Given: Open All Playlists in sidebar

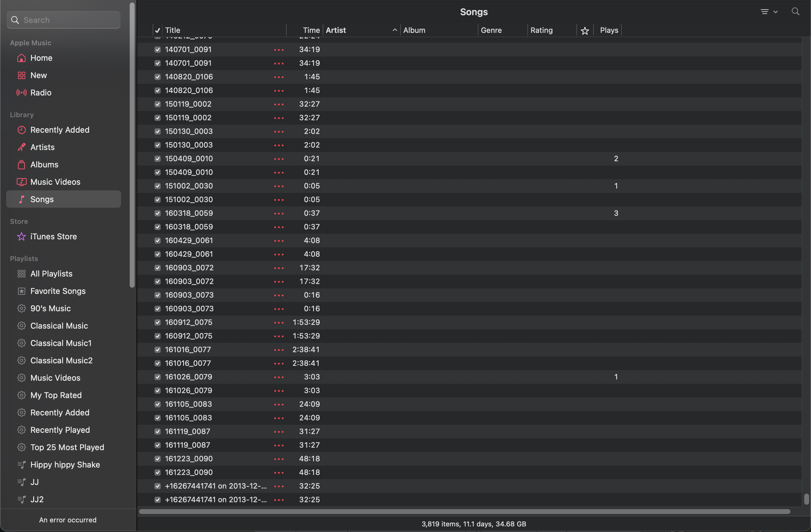Looking at the screenshot, I should click(51, 274).
